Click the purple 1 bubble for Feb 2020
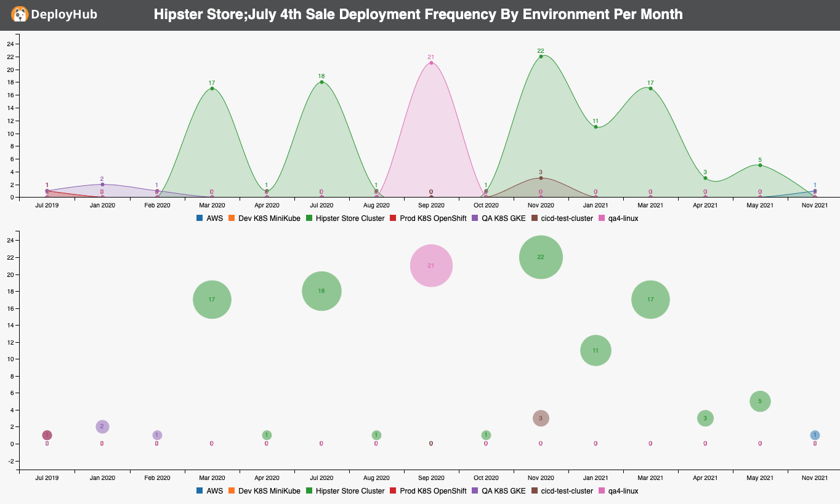 point(157,435)
